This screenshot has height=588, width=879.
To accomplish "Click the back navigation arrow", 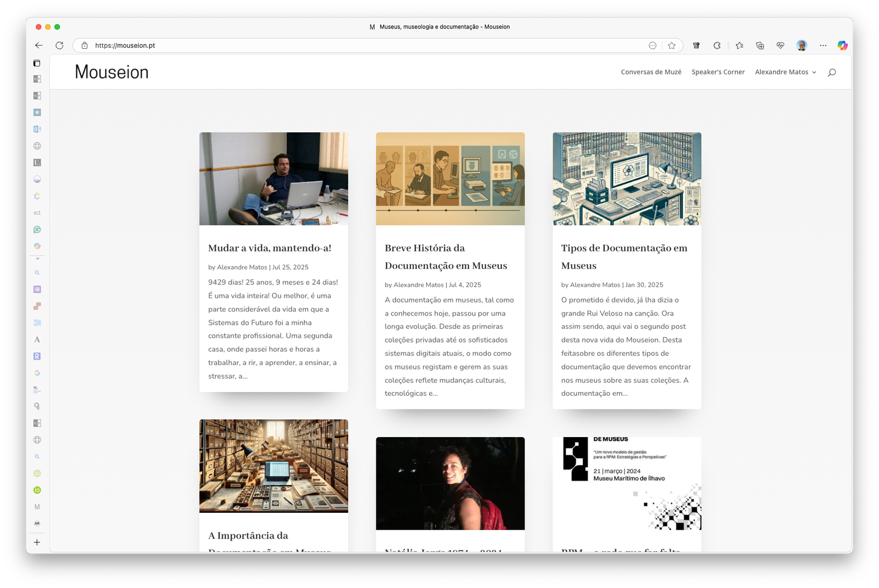I will [37, 46].
